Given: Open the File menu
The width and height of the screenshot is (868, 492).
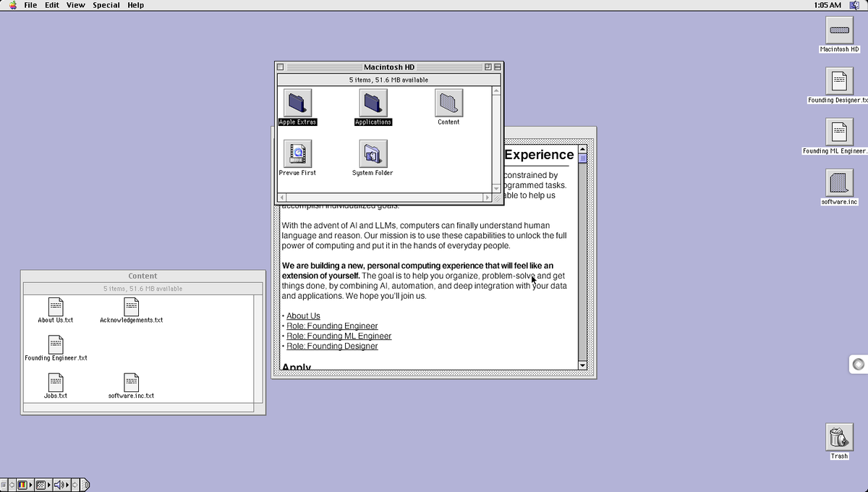Looking at the screenshot, I should pos(30,5).
